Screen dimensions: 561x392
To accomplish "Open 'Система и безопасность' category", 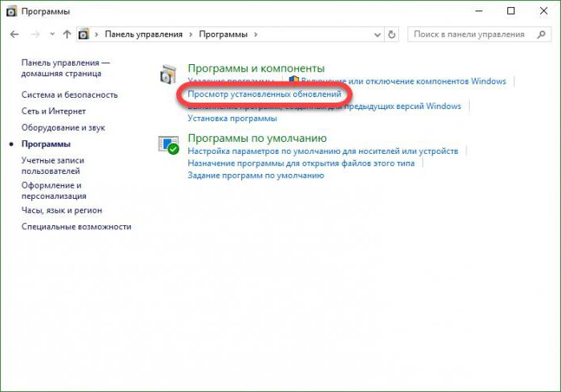I will (x=70, y=95).
